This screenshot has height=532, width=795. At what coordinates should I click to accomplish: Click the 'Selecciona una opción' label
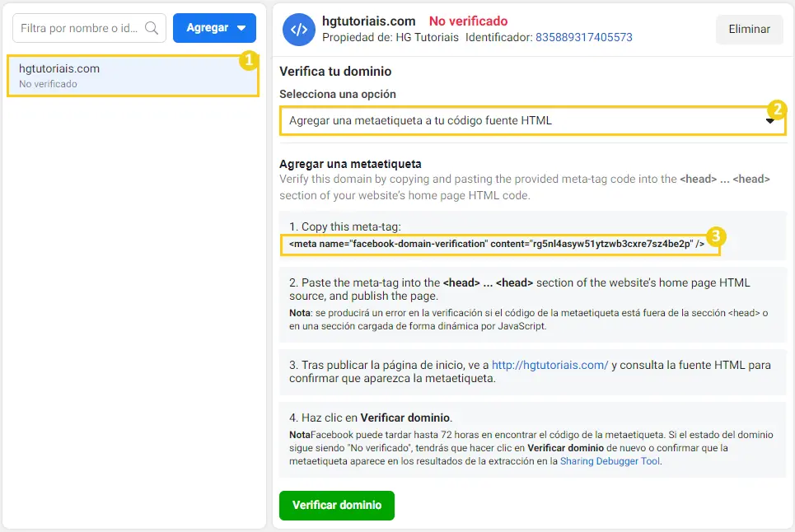pos(338,94)
